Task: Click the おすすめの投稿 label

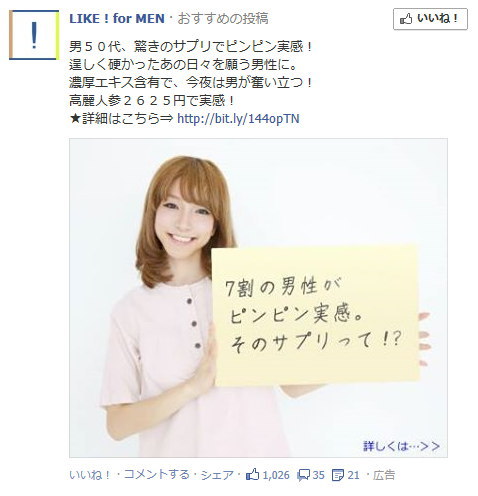Action: click(x=223, y=19)
